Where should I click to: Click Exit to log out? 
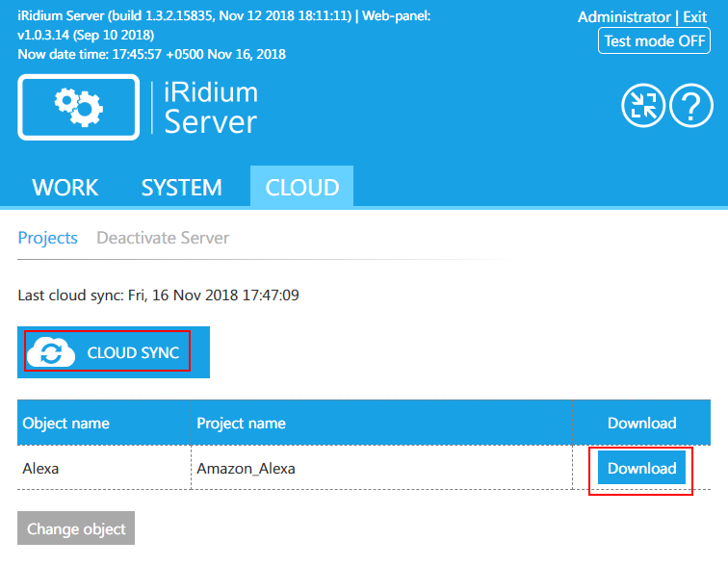[694, 17]
